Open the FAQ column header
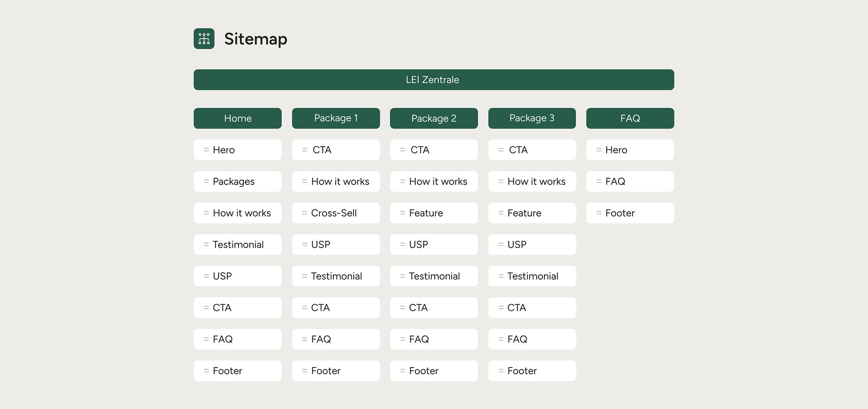Image resolution: width=868 pixels, height=409 pixels. [630, 118]
